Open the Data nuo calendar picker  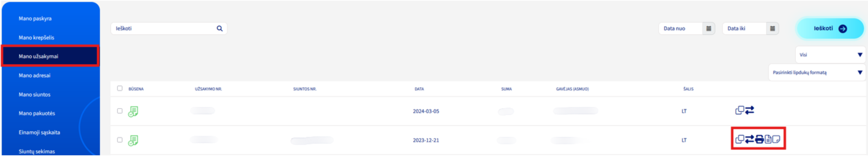[708, 28]
